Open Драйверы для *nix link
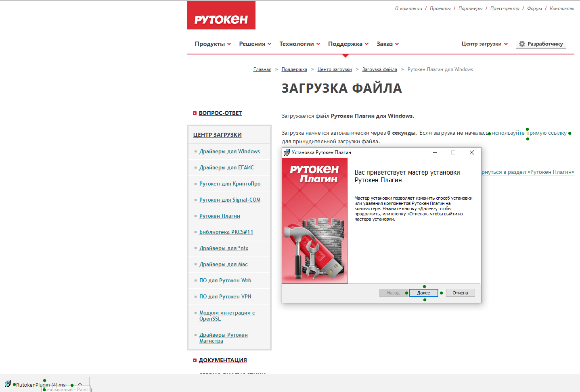This screenshot has height=392, width=580. point(224,248)
